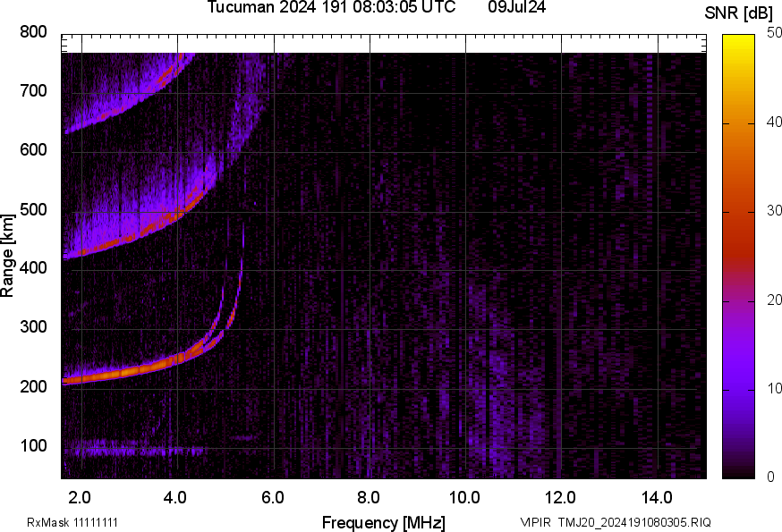782x532 pixels.
Task: Click the SNR color scale bar
Action: (x=738, y=257)
